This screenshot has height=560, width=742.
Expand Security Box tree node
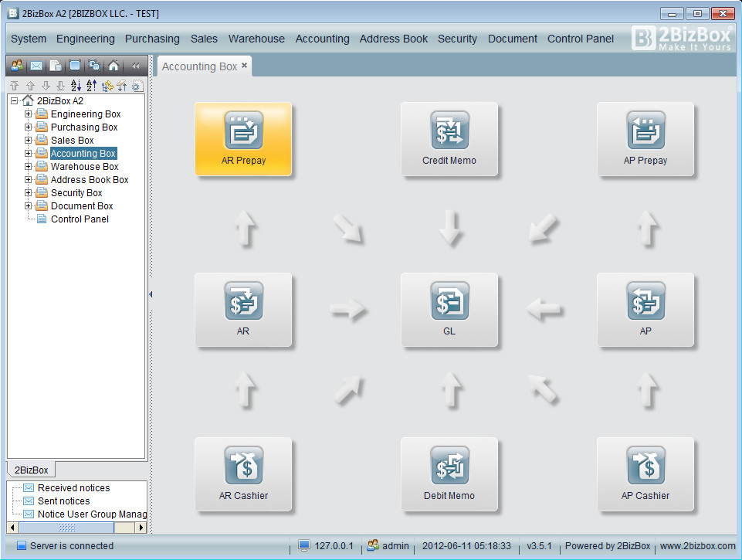pos(28,193)
